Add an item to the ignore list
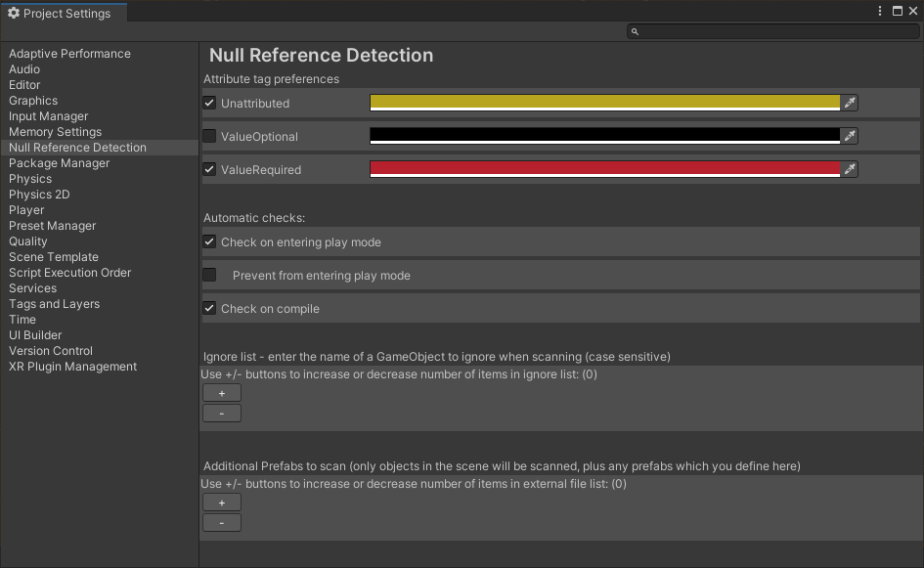Viewport: 924px width, 568px height. (x=221, y=393)
